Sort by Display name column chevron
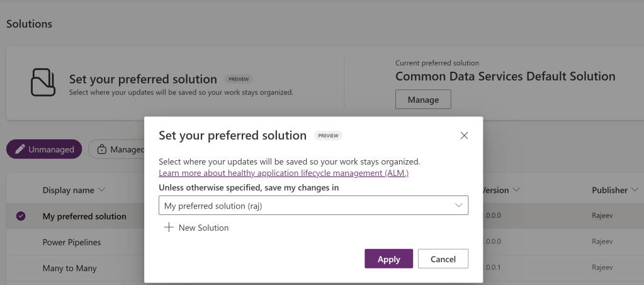Image resolution: width=644 pixels, height=285 pixels. pos(102,190)
